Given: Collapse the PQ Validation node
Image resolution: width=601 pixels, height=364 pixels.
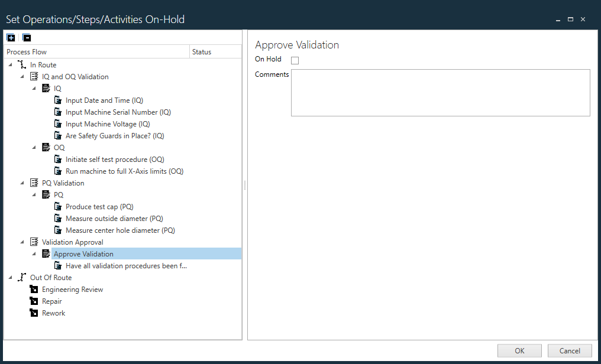Looking at the screenshot, I should (22, 183).
